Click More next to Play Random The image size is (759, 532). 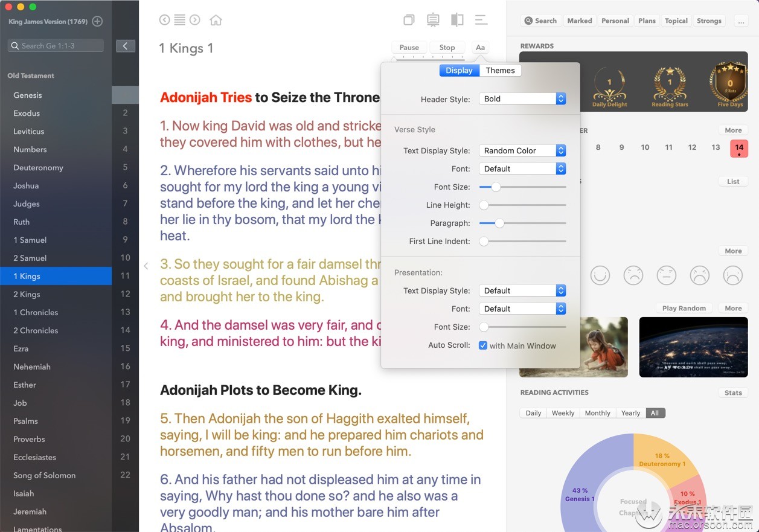[733, 308]
